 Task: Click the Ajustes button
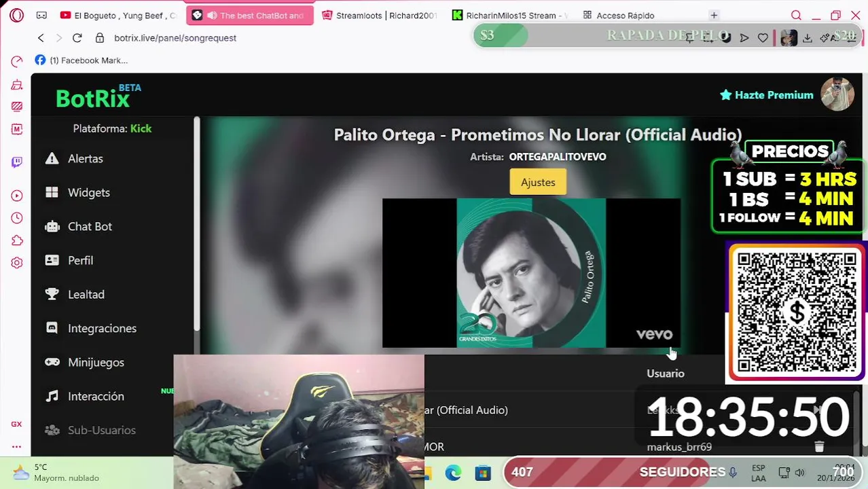(x=538, y=182)
